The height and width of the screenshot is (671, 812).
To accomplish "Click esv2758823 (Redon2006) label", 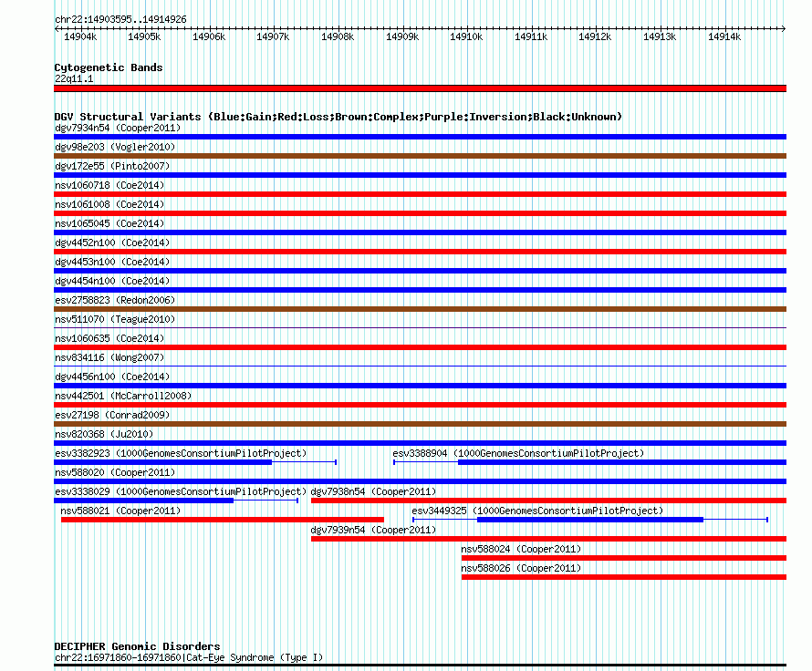I will tap(115, 300).
